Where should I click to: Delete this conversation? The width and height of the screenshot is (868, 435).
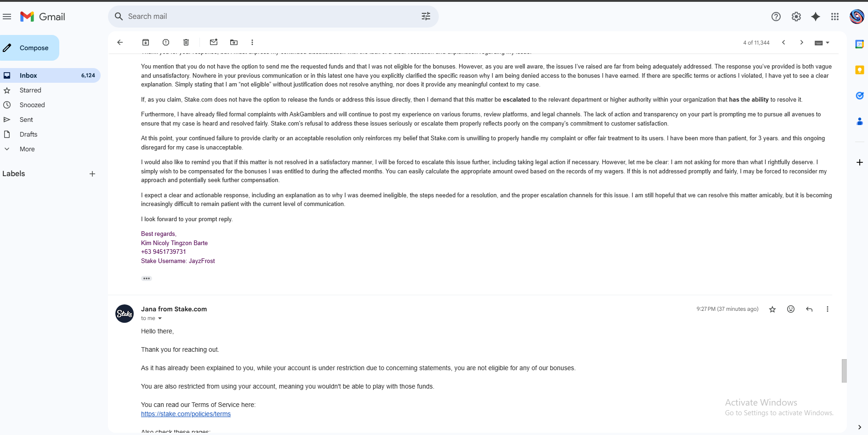(186, 42)
